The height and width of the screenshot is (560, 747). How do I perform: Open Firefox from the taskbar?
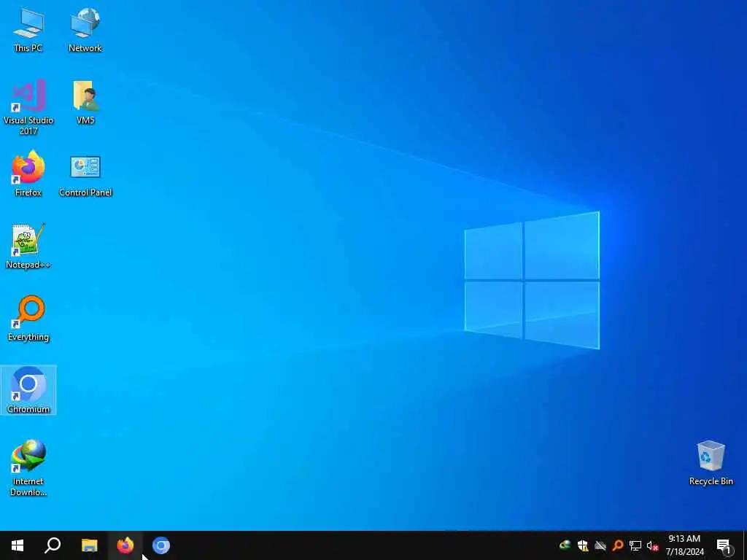pyautogui.click(x=125, y=545)
